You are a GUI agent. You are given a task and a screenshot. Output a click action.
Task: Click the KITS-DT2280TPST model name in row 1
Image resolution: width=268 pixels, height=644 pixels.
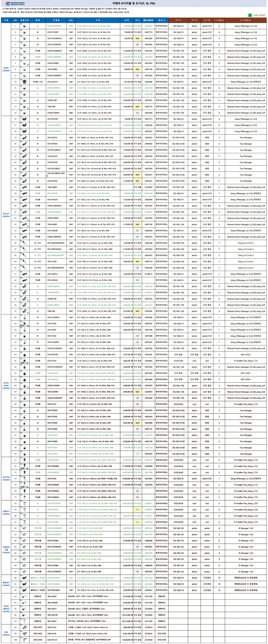[x=54, y=26]
